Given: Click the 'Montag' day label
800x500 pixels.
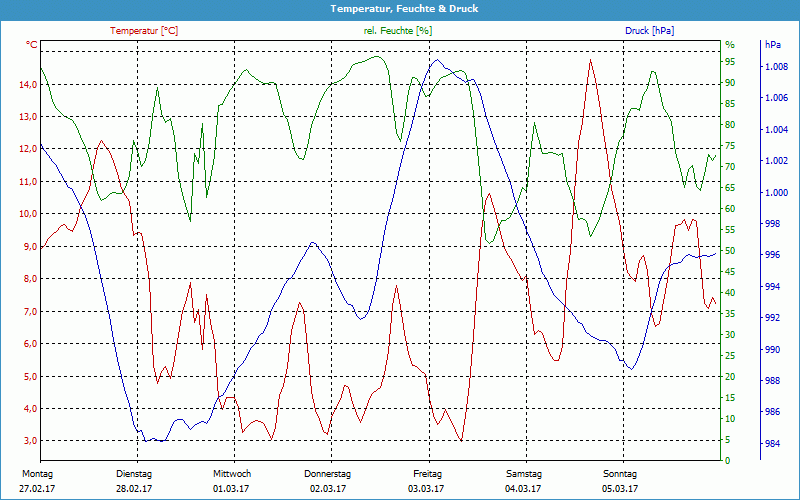Looking at the screenshot, I should coord(37,474).
